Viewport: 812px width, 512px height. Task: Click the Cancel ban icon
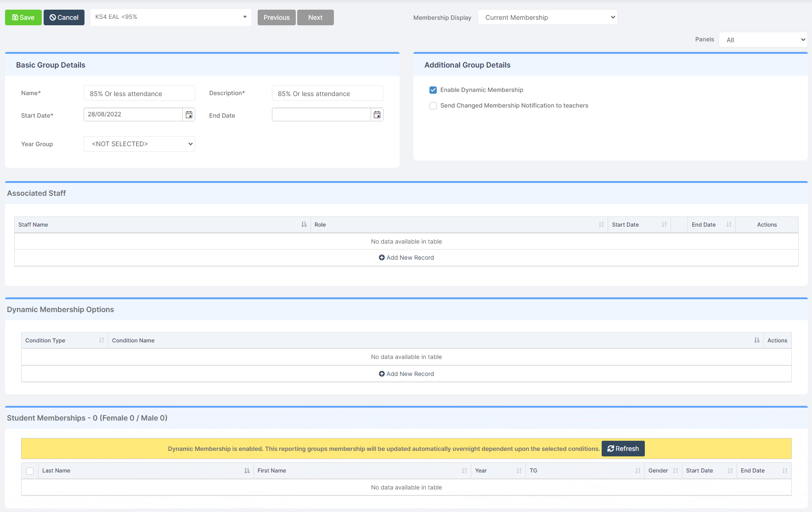[x=53, y=17]
